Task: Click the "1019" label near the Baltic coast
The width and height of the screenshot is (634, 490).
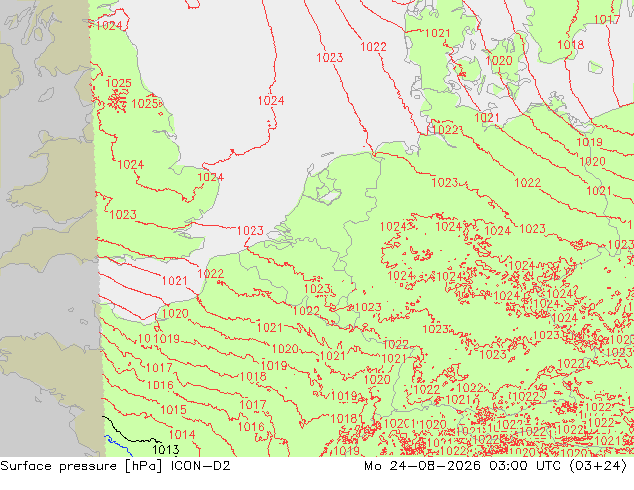Action: (590, 142)
